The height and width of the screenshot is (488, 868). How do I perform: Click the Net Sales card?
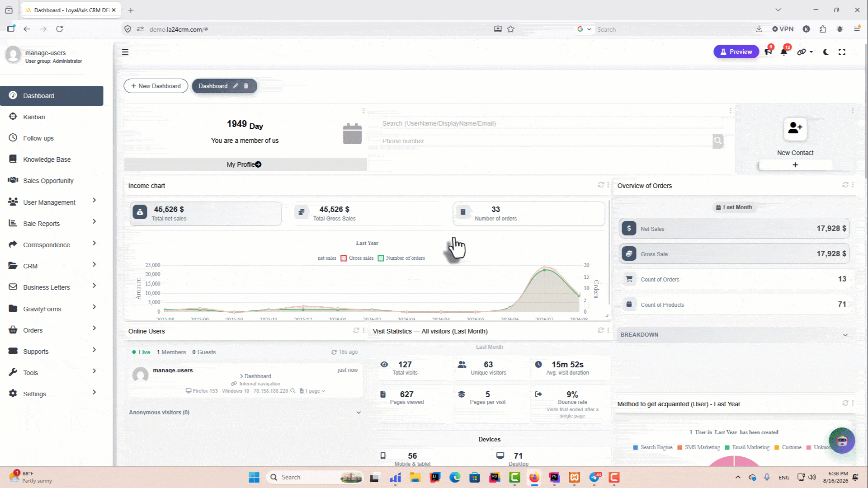click(x=734, y=229)
